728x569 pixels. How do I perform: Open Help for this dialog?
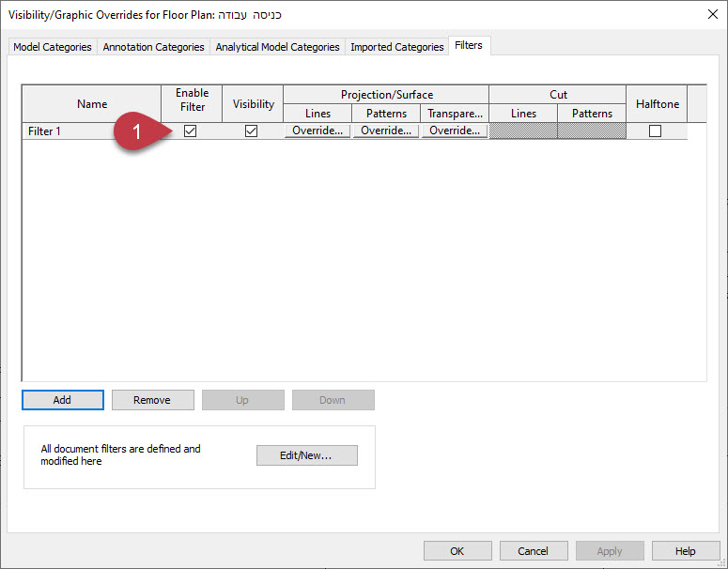[x=686, y=551]
